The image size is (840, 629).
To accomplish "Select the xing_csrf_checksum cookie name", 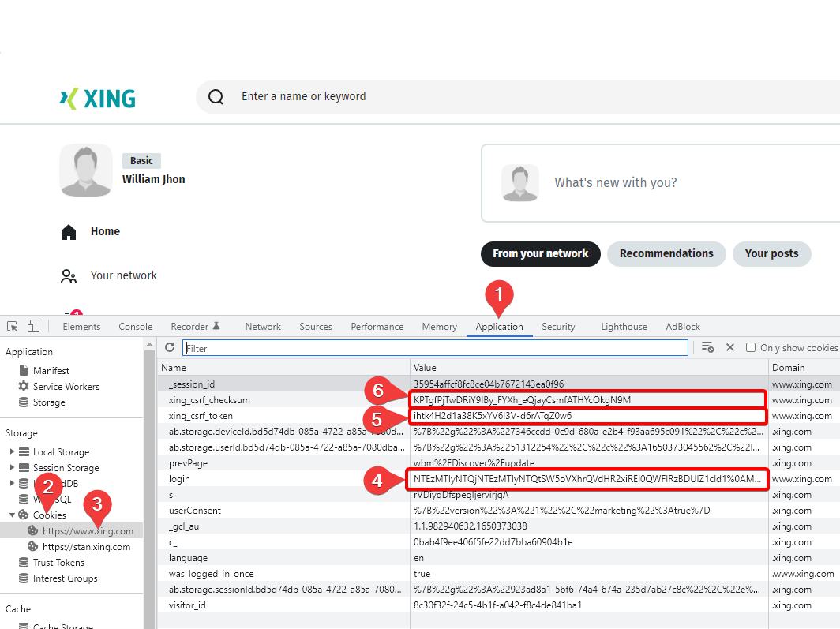I will (209, 400).
